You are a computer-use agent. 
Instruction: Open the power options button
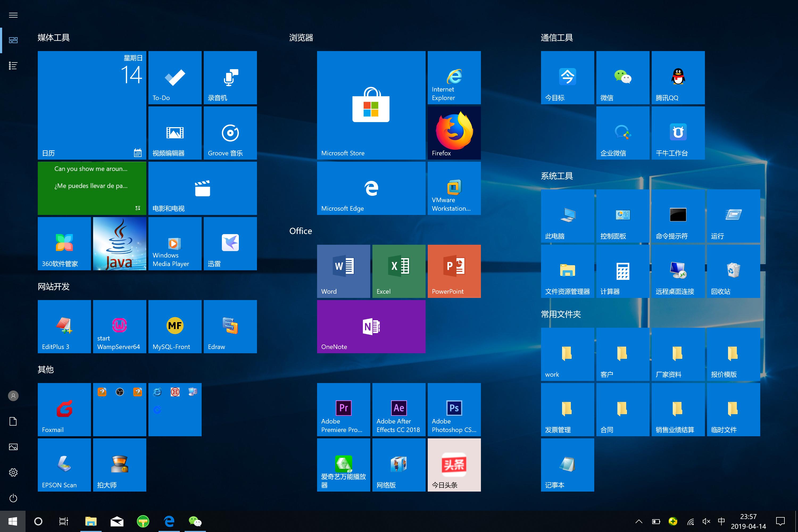pos(13,498)
